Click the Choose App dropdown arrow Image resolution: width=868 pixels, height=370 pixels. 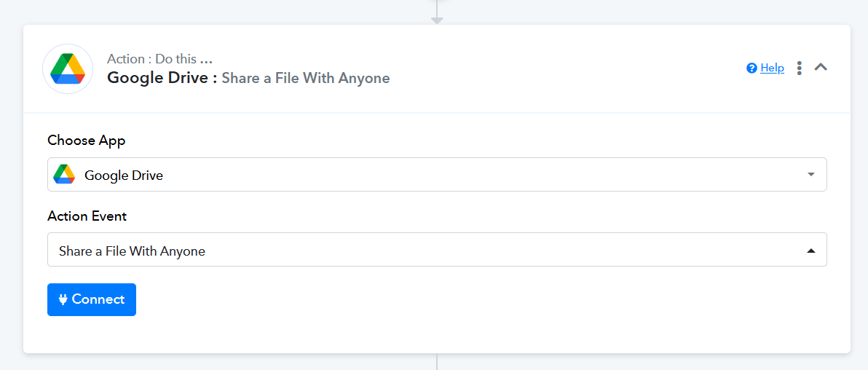[811, 175]
